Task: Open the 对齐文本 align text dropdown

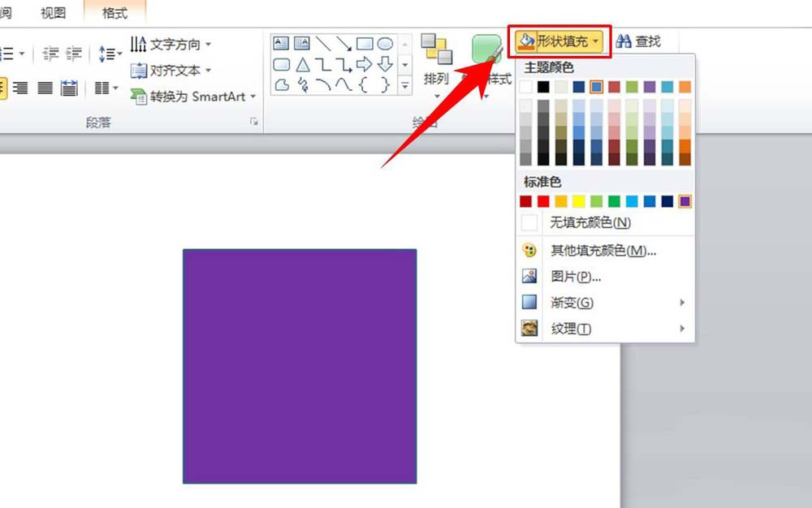Action: pos(171,70)
